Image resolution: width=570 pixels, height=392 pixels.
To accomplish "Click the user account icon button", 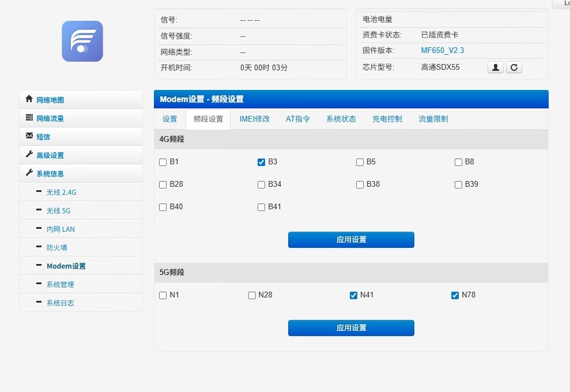I will pyautogui.click(x=495, y=67).
